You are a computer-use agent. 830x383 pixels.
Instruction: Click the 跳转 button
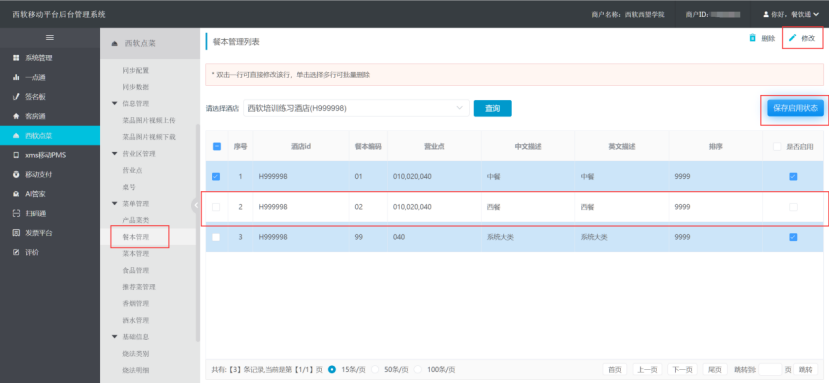[805, 370]
